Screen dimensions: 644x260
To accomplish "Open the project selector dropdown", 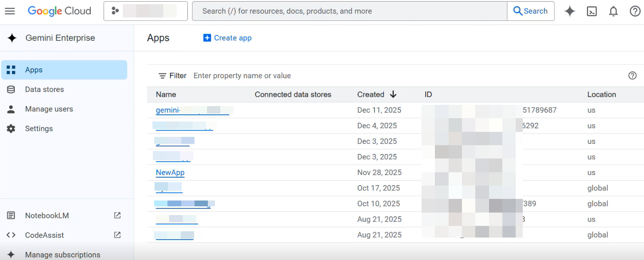I will [145, 11].
